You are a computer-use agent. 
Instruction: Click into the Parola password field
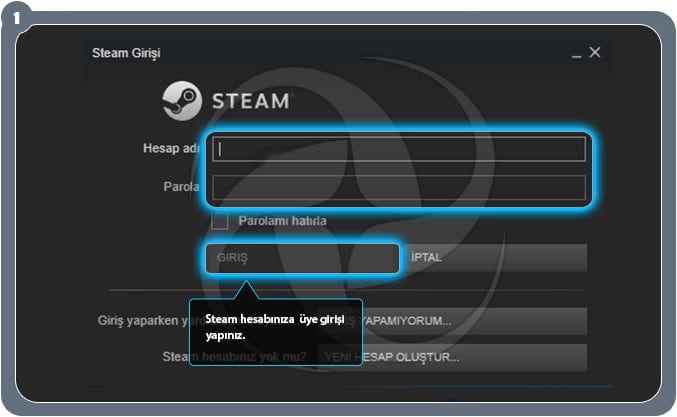[x=399, y=187]
